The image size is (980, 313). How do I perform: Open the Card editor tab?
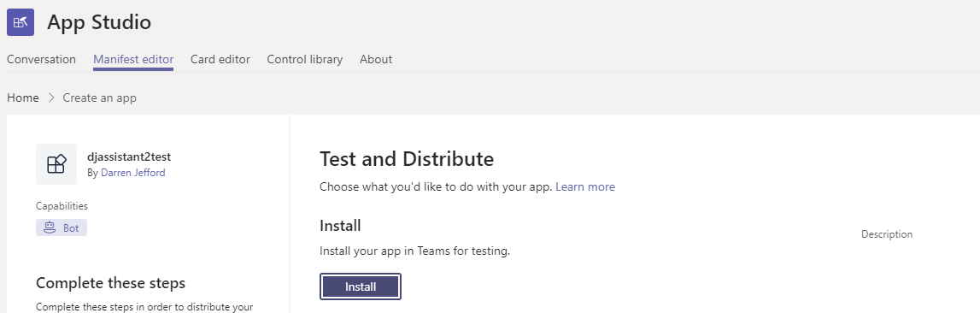pos(220,60)
